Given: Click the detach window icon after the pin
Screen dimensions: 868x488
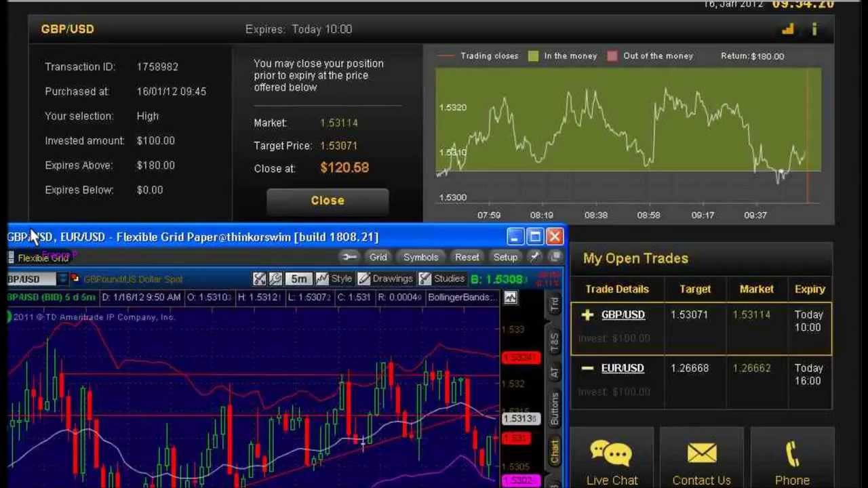Looking at the screenshot, I should [555, 257].
